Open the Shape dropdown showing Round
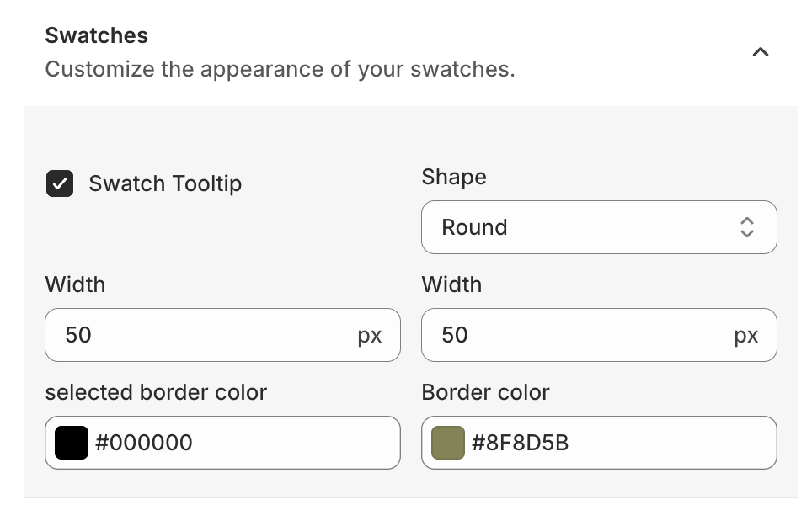Screen dimensions: 812x510 tap(590, 227)
